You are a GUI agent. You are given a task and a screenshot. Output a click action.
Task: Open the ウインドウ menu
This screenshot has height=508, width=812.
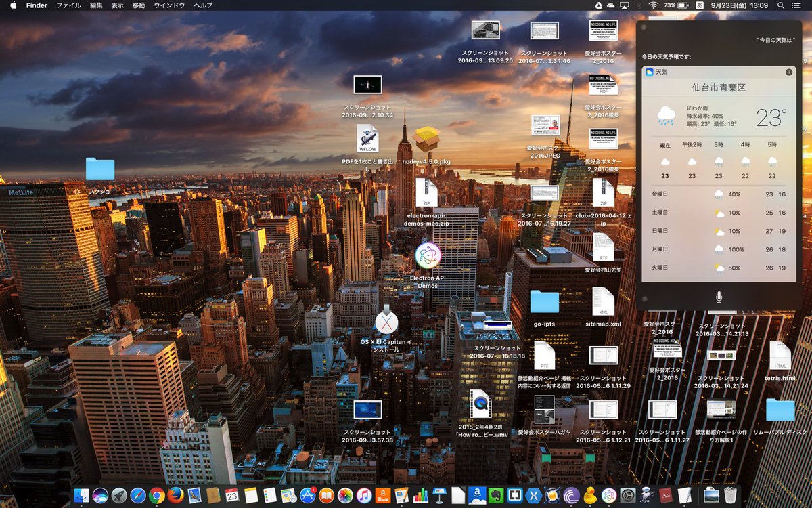(x=169, y=5)
